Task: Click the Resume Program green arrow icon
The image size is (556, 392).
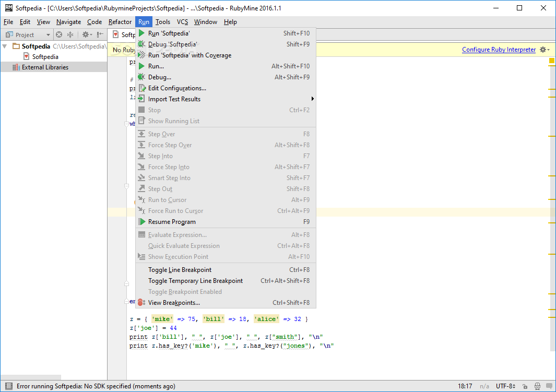Action: (x=141, y=221)
